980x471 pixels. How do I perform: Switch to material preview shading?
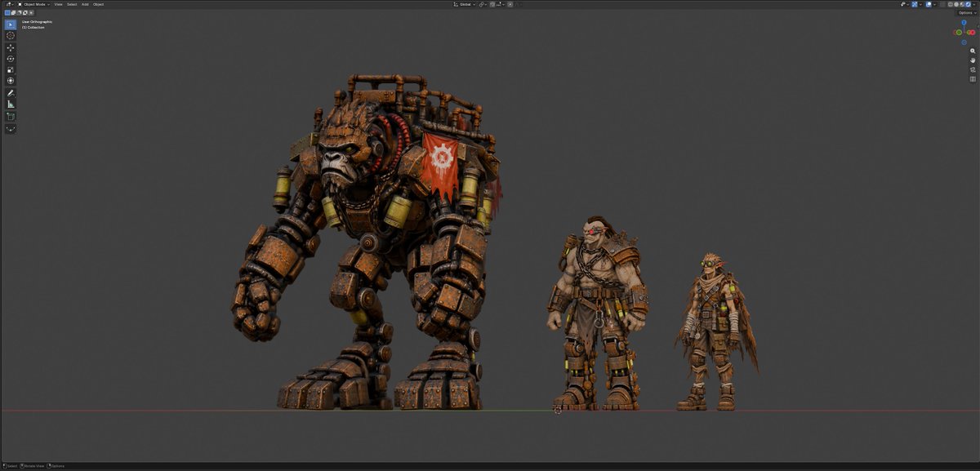pyautogui.click(x=962, y=5)
